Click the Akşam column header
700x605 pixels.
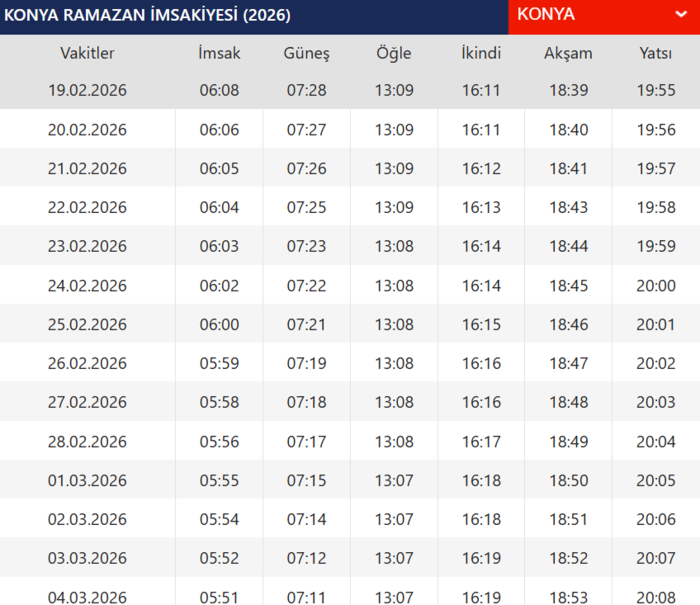click(x=568, y=53)
